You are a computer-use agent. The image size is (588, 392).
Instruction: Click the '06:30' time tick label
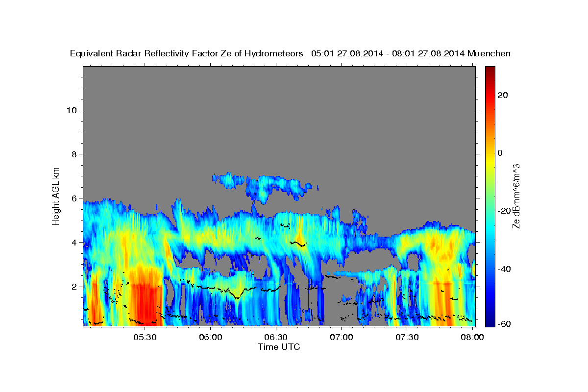(276, 337)
